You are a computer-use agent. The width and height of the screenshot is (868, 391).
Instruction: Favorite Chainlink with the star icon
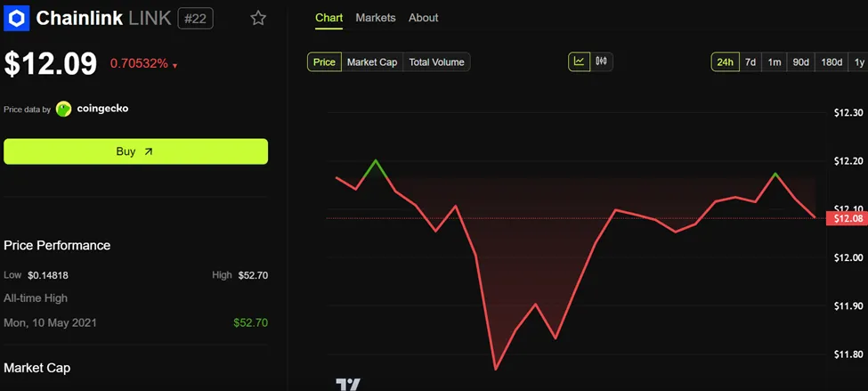coord(258,18)
